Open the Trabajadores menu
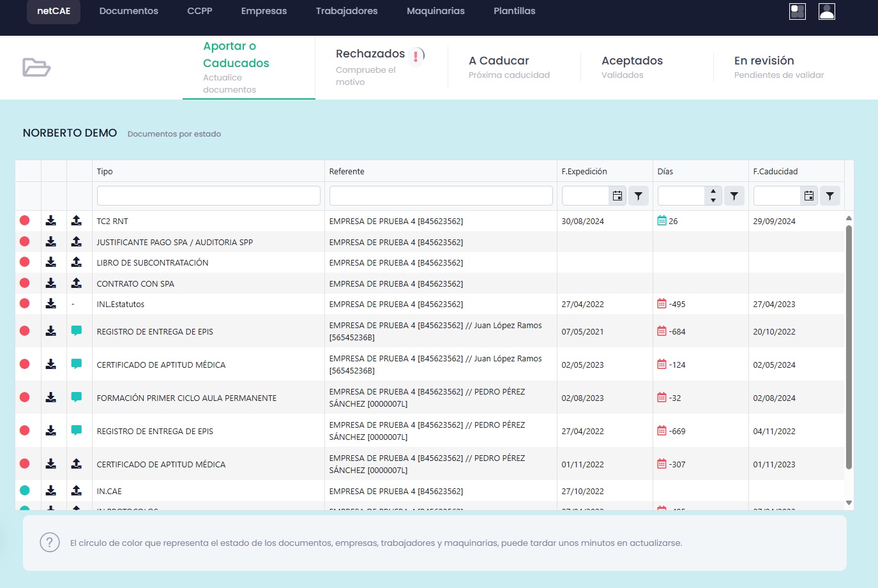 347,11
